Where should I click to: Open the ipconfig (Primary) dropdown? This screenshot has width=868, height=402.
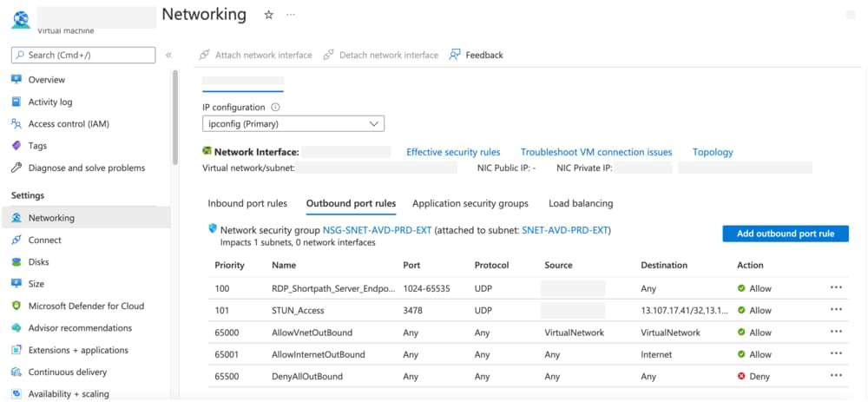point(293,124)
